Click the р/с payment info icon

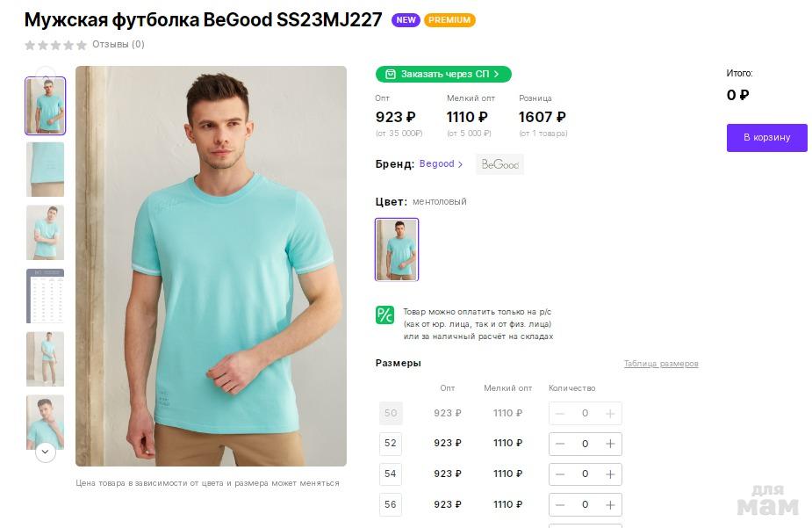point(384,315)
